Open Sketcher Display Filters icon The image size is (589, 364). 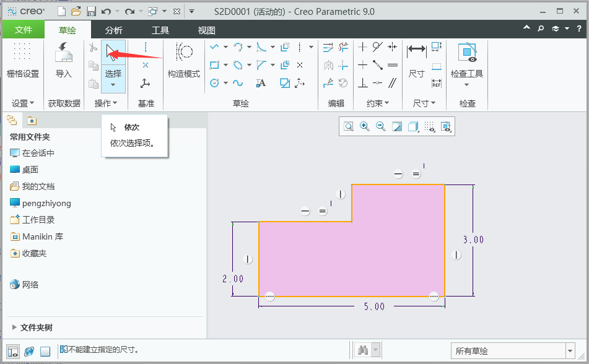point(429,126)
